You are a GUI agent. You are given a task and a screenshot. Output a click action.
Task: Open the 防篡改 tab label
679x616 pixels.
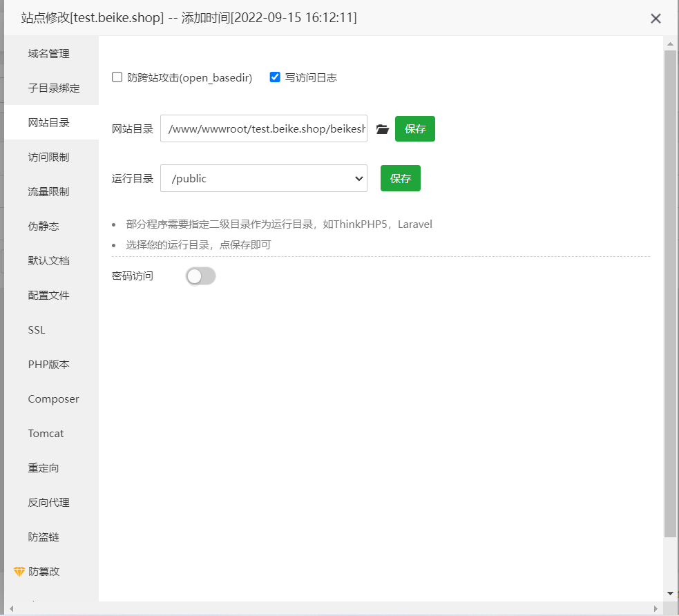pos(44,571)
